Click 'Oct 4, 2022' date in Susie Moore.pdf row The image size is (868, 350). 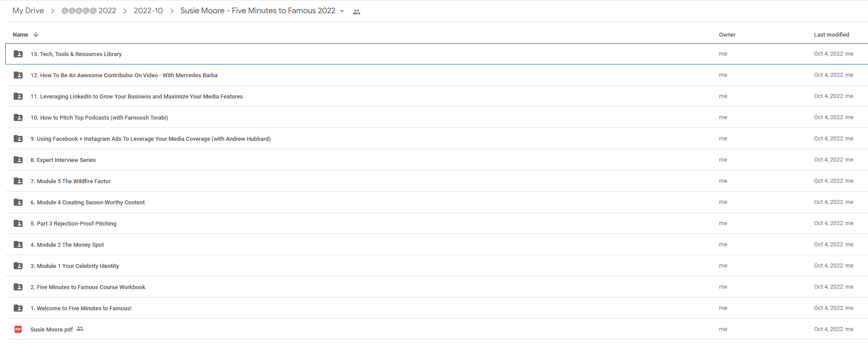pos(829,329)
